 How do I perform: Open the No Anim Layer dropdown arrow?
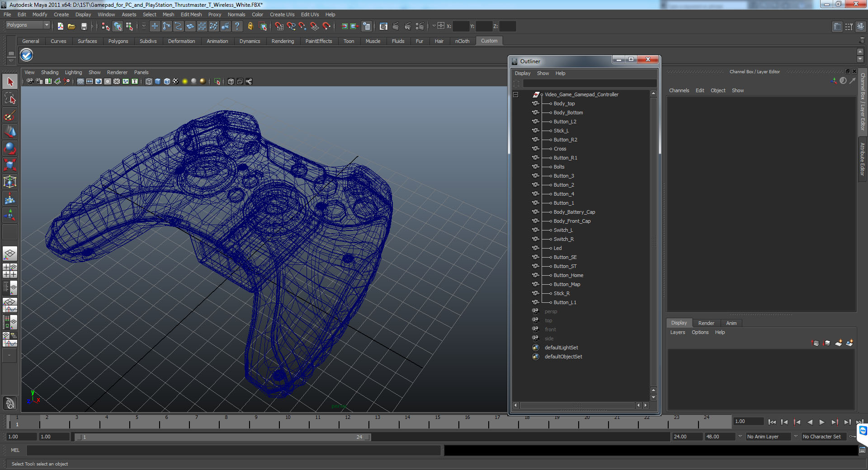tap(740, 437)
